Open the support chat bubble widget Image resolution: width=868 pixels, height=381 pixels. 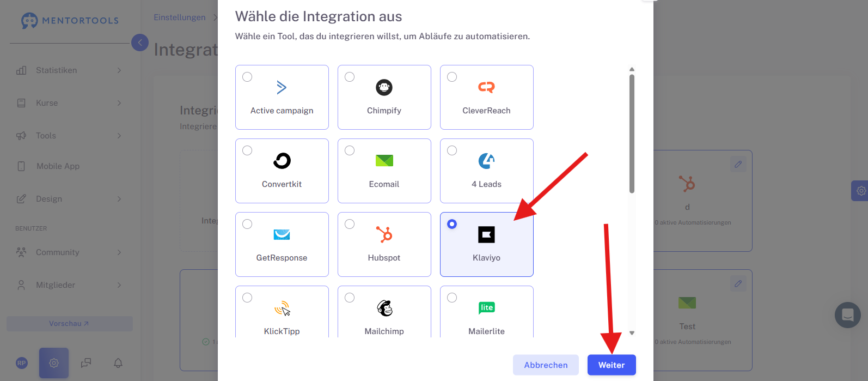848,315
